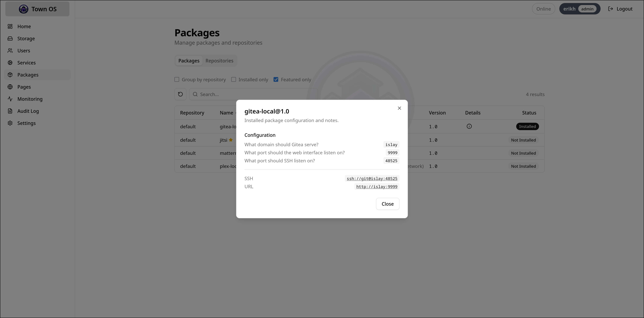Uncheck Featured only checkbox
The image size is (644, 318).
point(276,80)
